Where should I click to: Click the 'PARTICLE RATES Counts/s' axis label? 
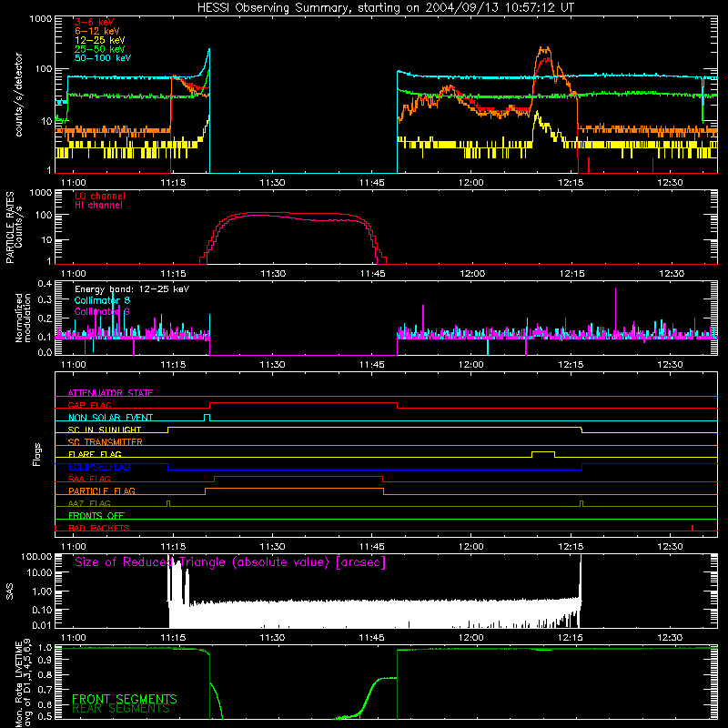point(14,227)
